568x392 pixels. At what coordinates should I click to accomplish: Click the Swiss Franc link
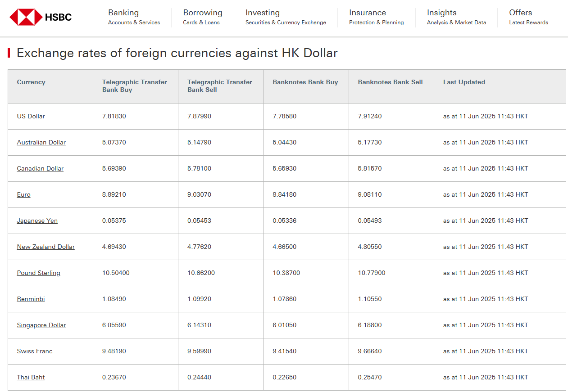point(35,351)
